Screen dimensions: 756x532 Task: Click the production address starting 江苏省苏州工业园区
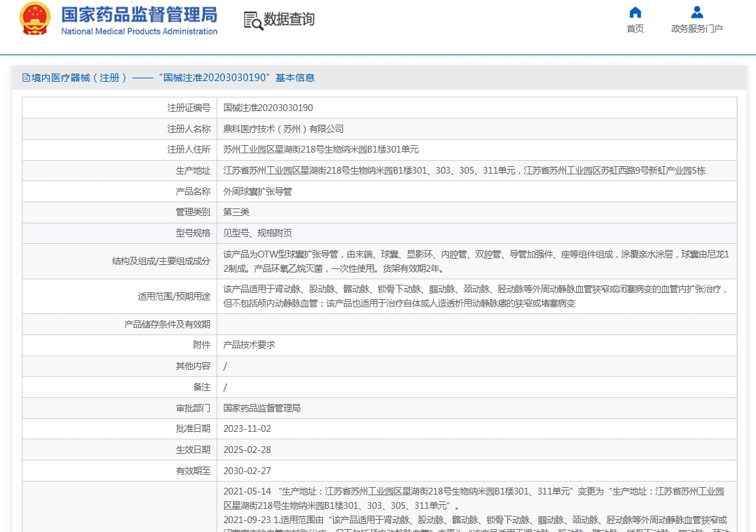[464, 171]
